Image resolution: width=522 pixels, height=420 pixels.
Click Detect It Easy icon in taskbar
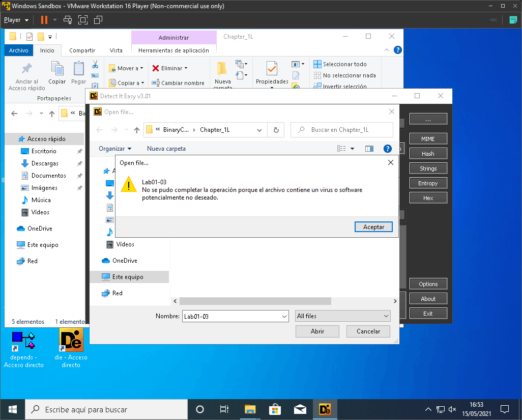pos(325,409)
